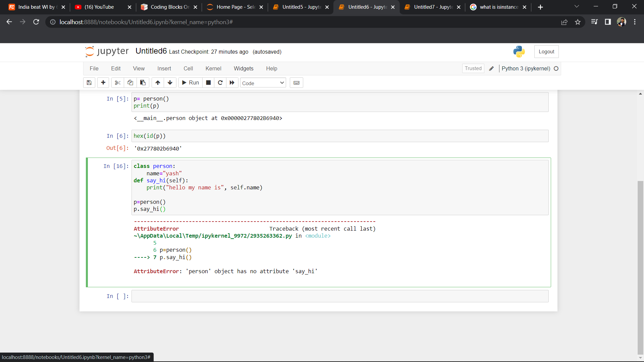Expand the browser tab search chevron
The width and height of the screenshot is (644, 362).
(577, 7)
